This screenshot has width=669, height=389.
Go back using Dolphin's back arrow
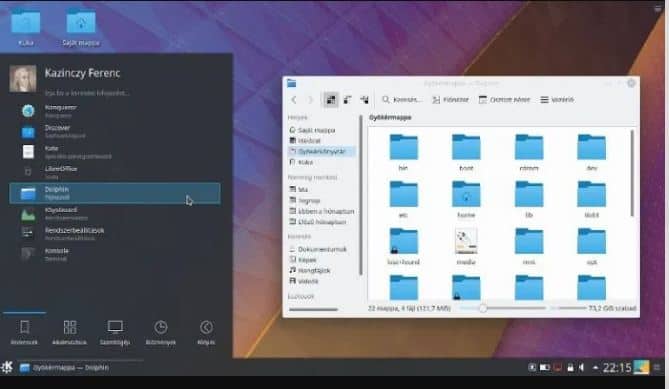(x=294, y=100)
